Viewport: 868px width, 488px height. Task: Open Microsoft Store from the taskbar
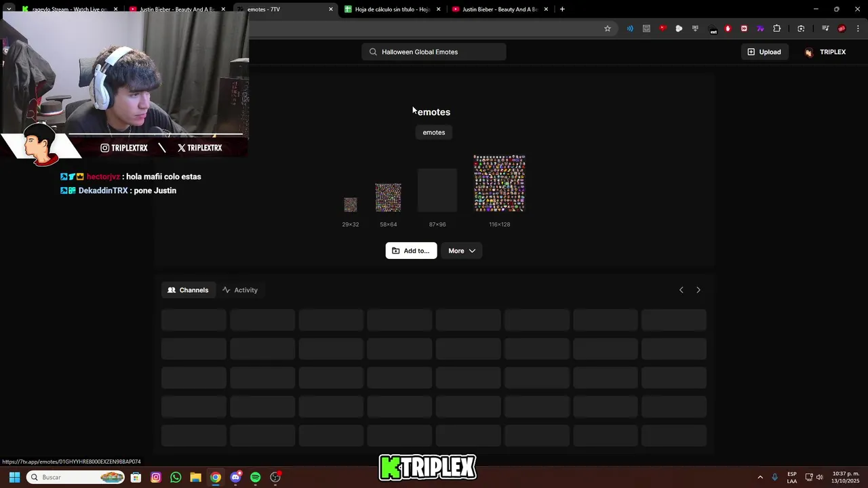click(x=136, y=477)
